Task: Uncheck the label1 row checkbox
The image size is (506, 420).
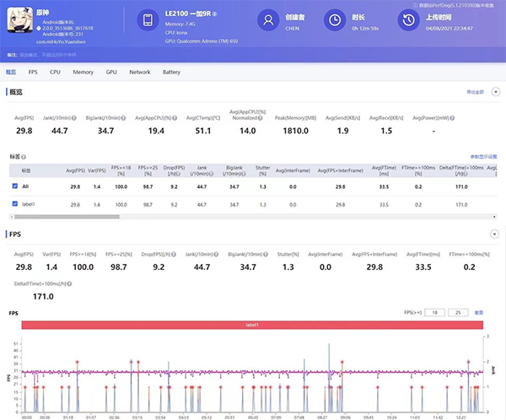Action: pos(14,204)
